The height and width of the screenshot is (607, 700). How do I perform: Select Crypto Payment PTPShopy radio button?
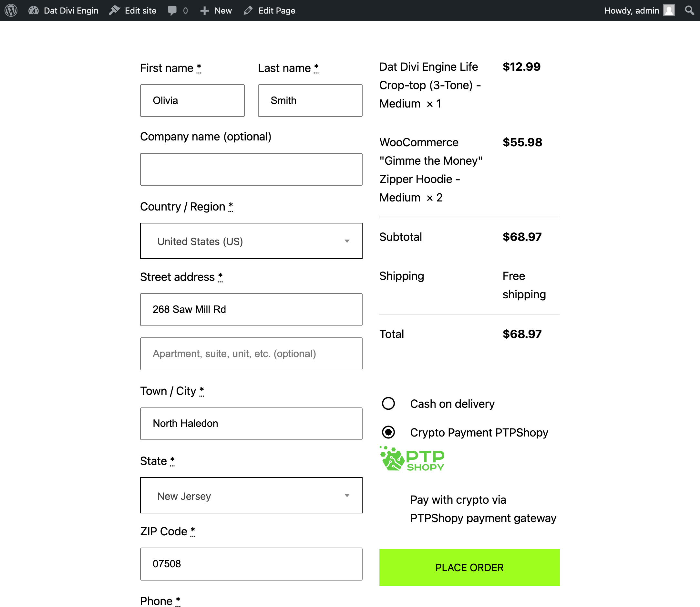pyautogui.click(x=388, y=432)
